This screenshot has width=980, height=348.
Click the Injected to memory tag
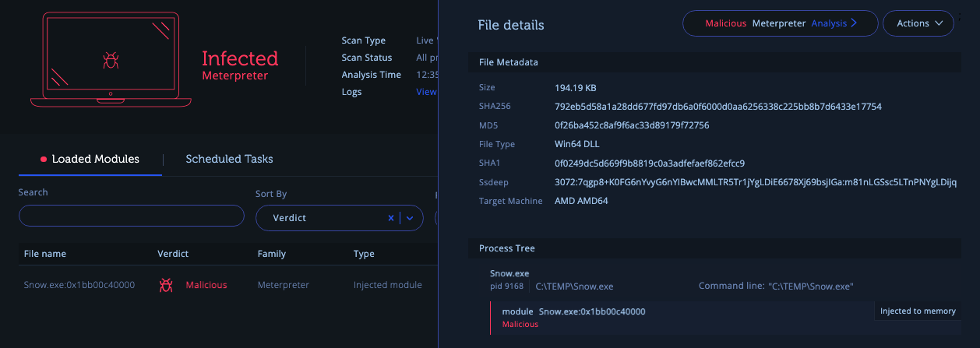(918, 311)
